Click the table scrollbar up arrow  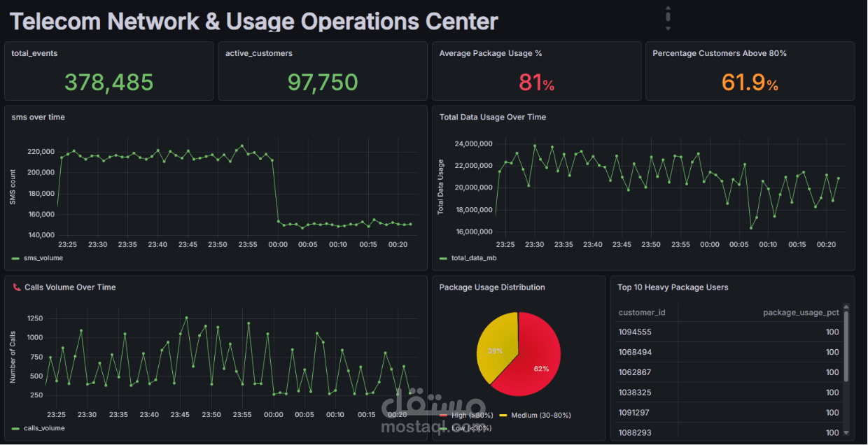pyautogui.click(x=846, y=306)
